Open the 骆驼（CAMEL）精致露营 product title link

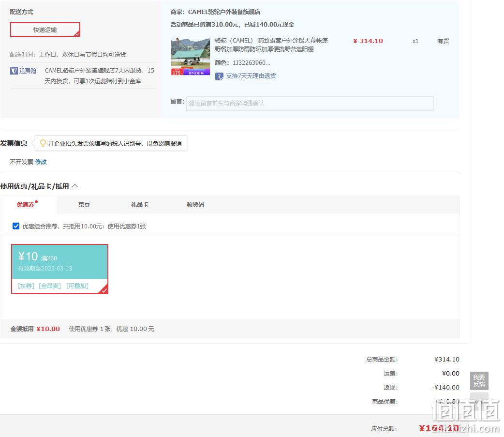[x=271, y=45]
